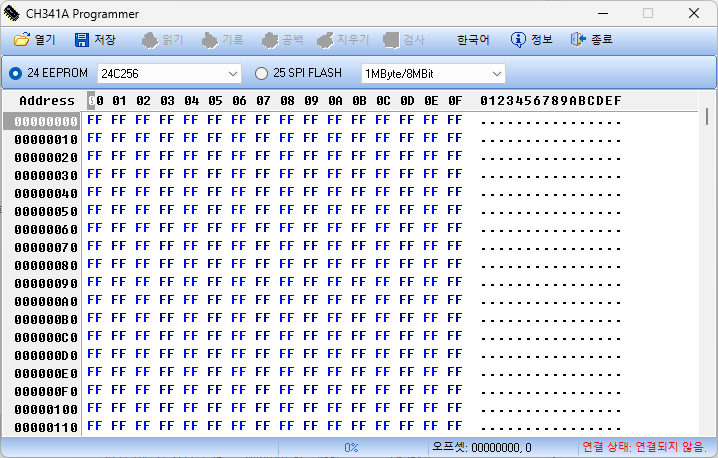Click the 종료 (Exit) door icon

click(578, 40)
